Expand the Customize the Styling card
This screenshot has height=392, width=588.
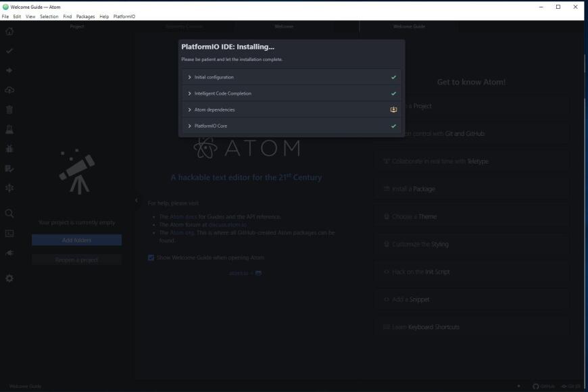(x=472, y=244)
